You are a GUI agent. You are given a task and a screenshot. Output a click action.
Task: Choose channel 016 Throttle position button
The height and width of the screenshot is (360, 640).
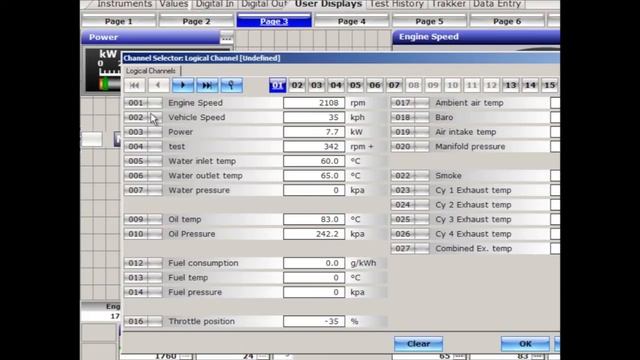(x=143, y=322)
